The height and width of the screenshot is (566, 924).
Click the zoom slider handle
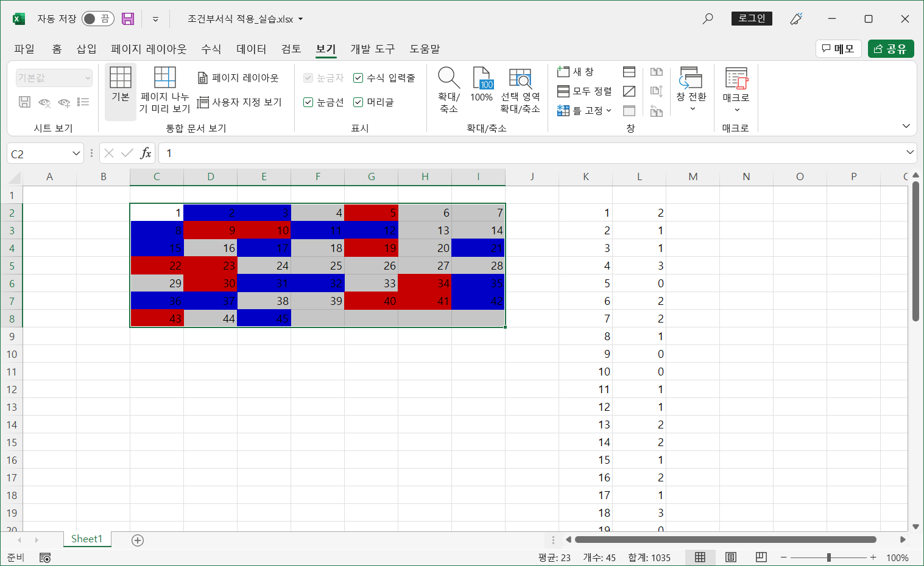click(x=828, y=557)
